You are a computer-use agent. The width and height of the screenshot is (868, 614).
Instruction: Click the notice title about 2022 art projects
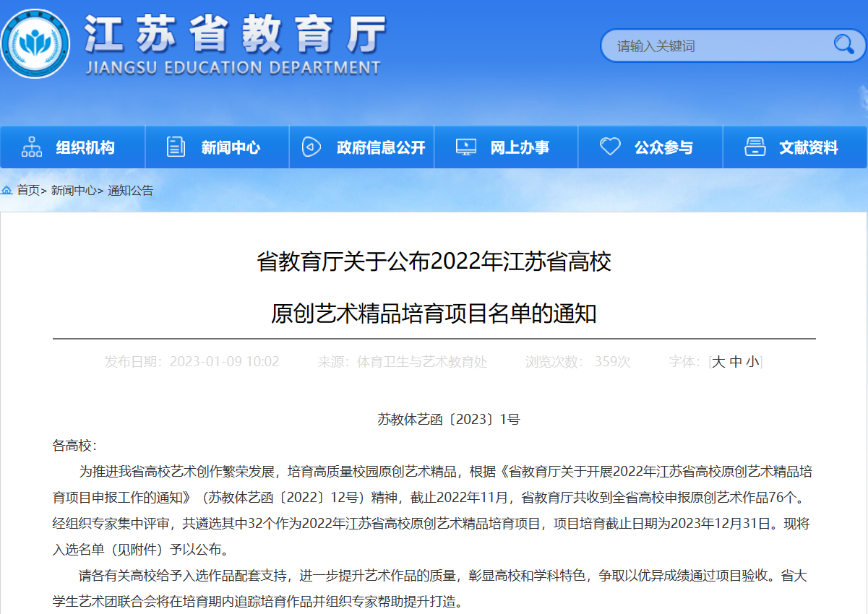click(434, 289)
